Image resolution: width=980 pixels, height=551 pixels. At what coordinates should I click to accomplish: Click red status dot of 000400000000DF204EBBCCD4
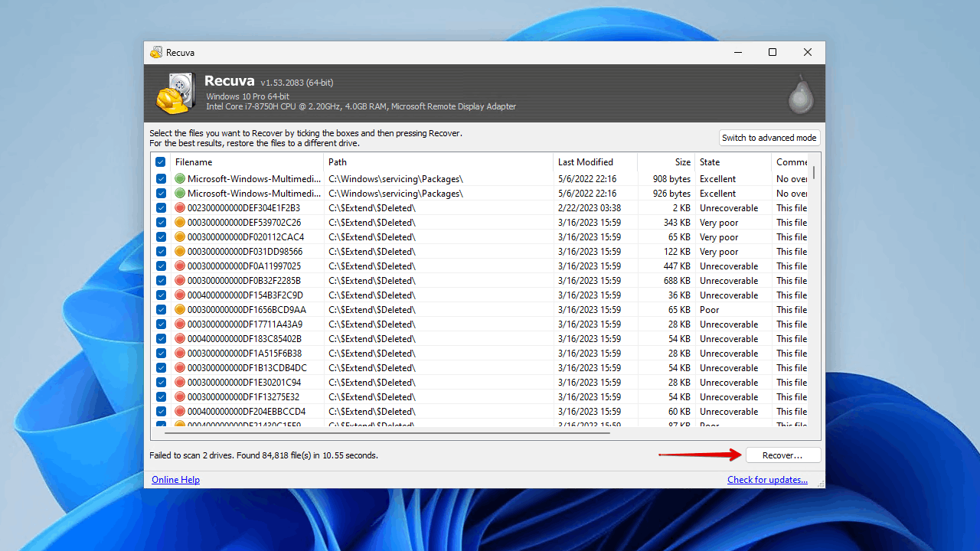coord(180,412)
